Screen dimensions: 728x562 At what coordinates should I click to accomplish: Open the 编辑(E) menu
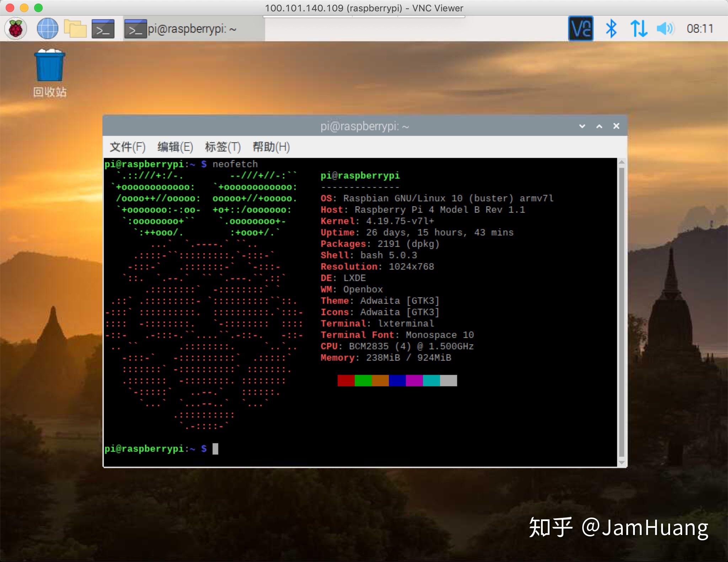point(175,147)
